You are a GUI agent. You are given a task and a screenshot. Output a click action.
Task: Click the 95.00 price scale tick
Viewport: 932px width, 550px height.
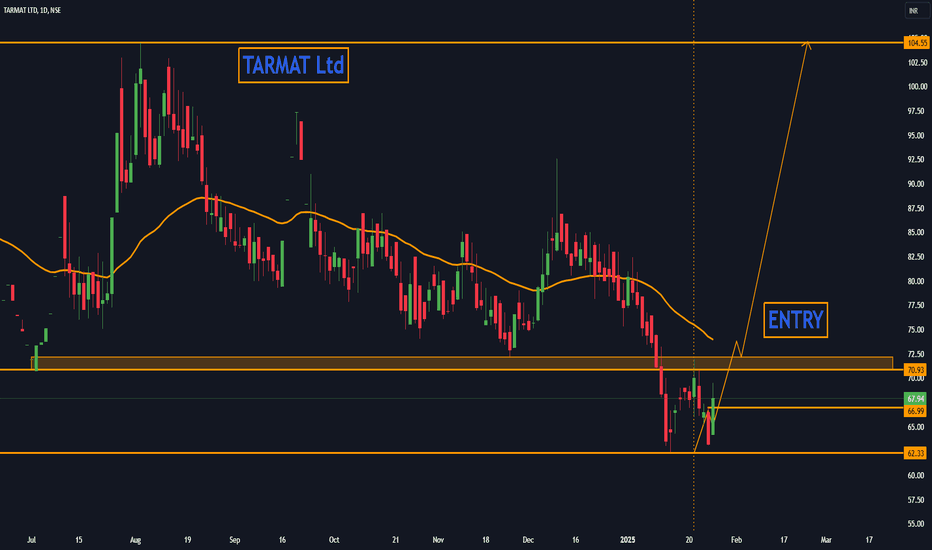click(x=917, y=136)
